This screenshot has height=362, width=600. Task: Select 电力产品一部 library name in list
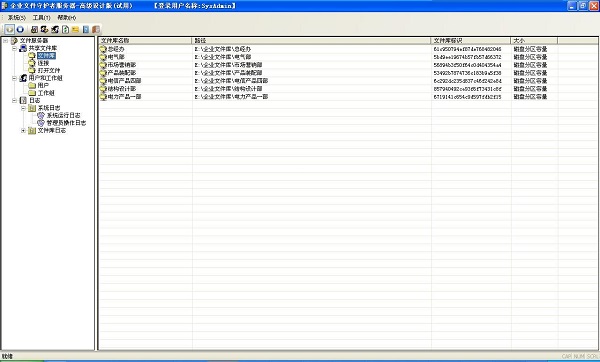[x=124, y=97]
